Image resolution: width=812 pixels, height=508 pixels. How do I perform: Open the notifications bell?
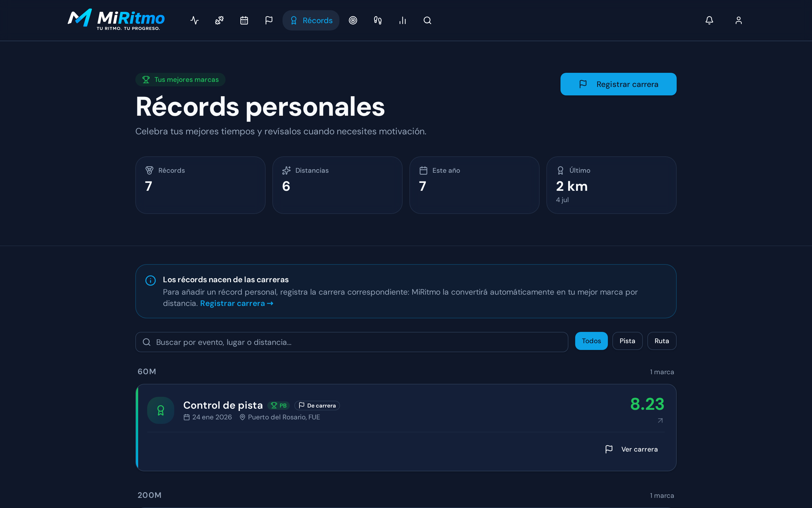[x=709, y=21]
